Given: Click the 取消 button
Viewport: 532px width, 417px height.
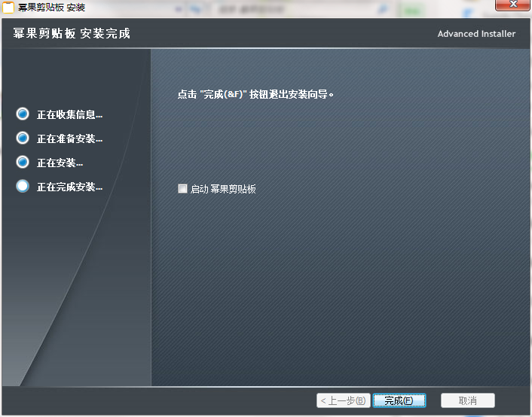Looking at the screenshot, I should (467, 400).
